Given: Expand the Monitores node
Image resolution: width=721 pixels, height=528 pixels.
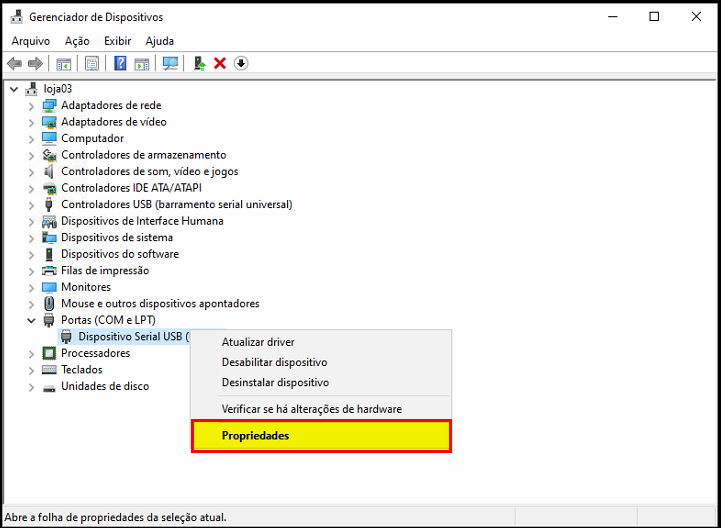Looking at the screenshot, I should (31, 287).
